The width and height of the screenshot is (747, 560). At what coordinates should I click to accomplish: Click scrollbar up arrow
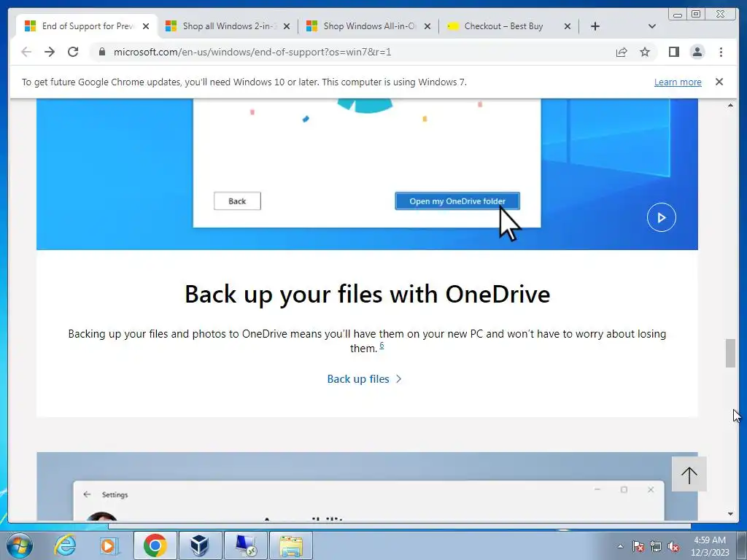click(x=730, y=105)
